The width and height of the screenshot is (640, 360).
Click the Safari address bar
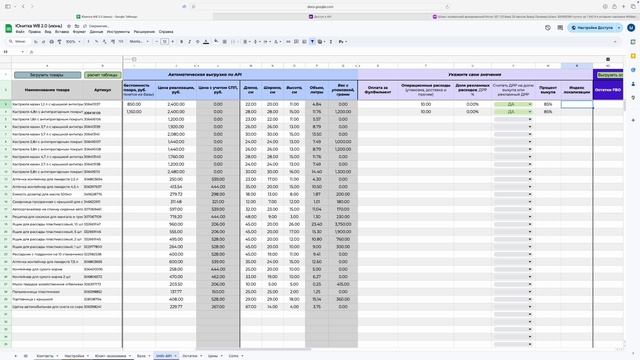point(320,7)
